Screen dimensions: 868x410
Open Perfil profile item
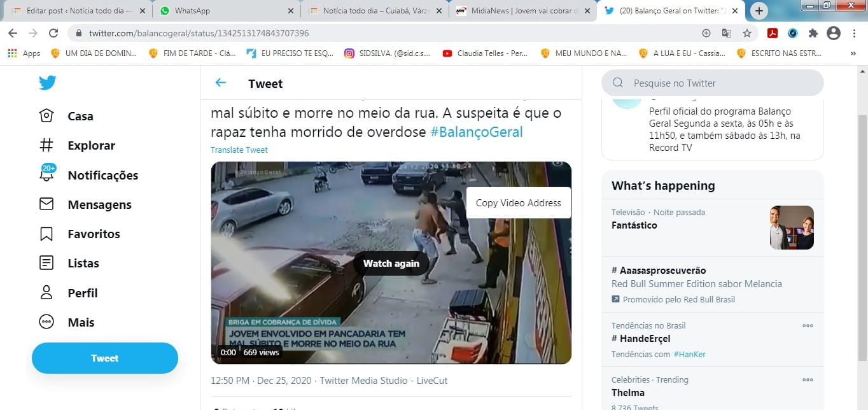click(x=68, y=293)
